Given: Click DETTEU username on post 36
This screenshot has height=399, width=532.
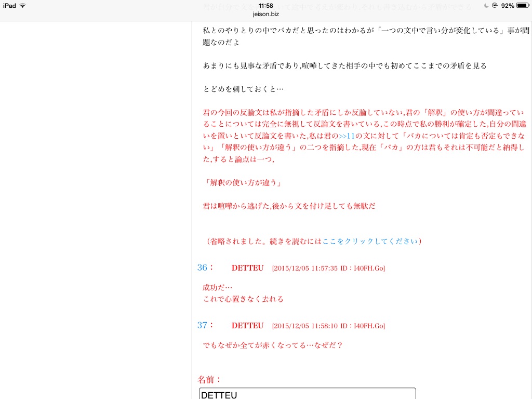Looking at the screenshot, I should [x=247, y=268].
